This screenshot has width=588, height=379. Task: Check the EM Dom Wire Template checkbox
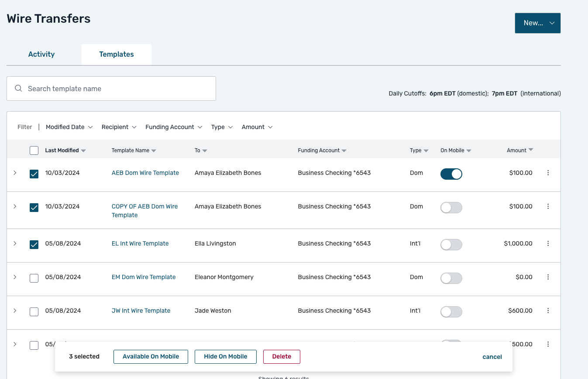click(34, 278)
